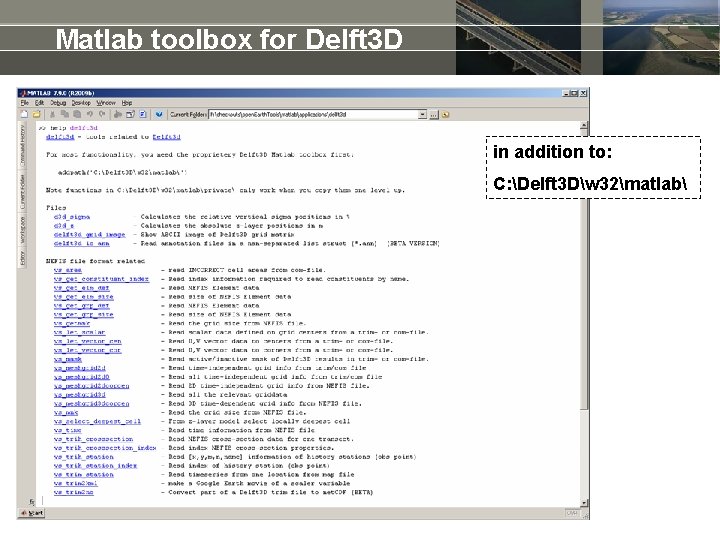Open the Window menu

106,103
